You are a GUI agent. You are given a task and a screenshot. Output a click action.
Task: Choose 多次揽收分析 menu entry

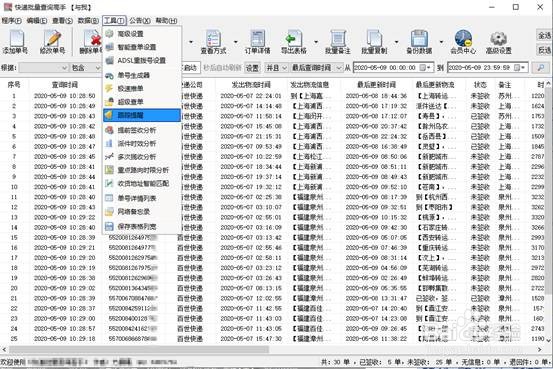(x=142, y=157)
